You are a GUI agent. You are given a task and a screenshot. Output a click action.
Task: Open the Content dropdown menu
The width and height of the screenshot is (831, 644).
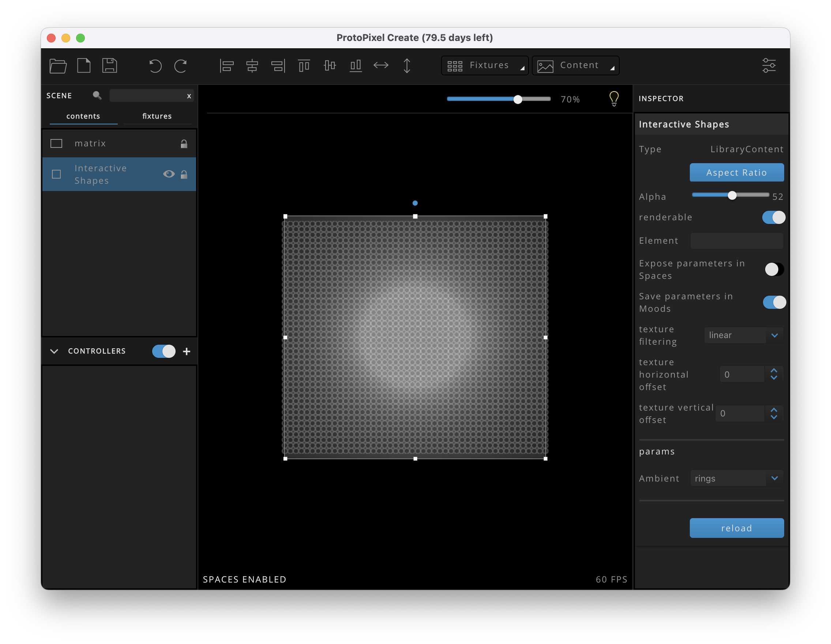point(575,65)
